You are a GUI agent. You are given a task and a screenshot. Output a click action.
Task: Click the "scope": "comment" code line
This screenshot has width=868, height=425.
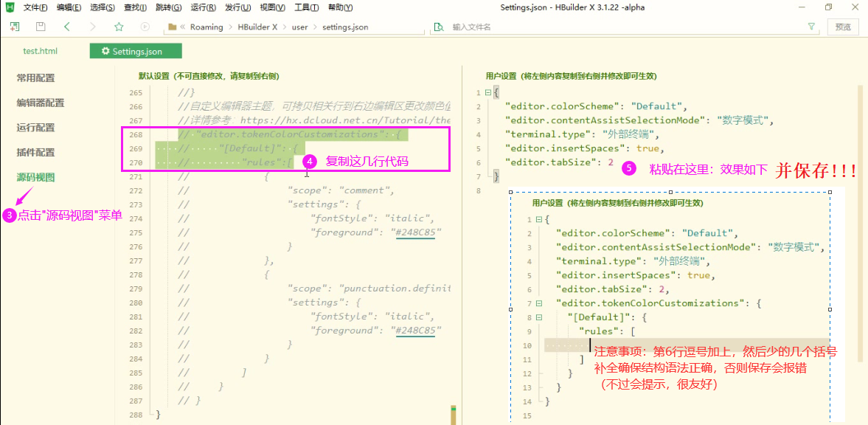pyautogui.click(x=340, y=190)
